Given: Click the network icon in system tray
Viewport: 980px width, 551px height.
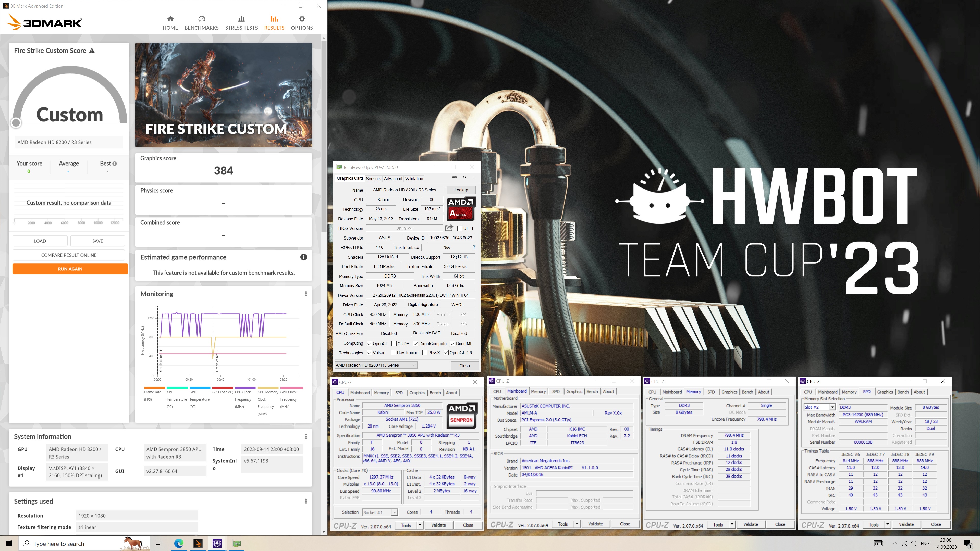Looking at the screenshot, I should (905, 544).
